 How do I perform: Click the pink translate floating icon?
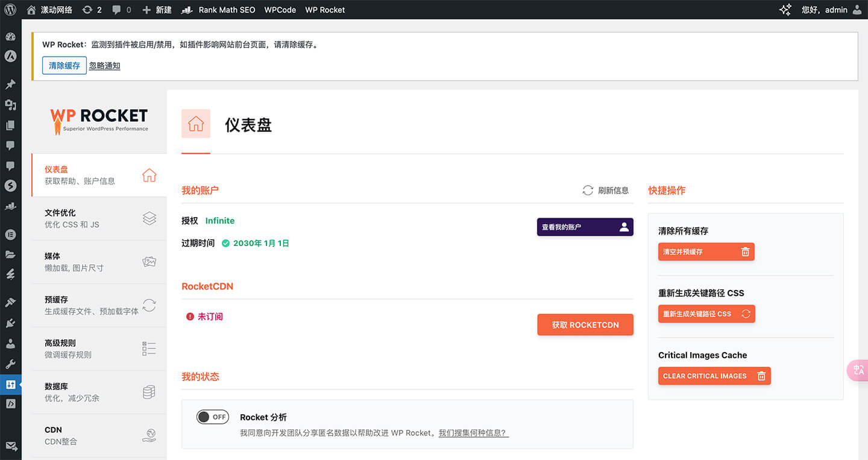858,370
